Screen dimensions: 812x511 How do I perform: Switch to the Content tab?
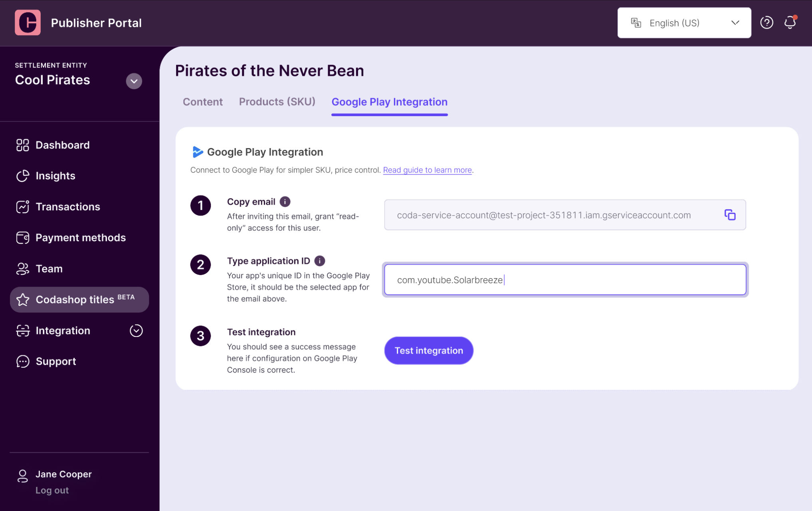(203, 102)
